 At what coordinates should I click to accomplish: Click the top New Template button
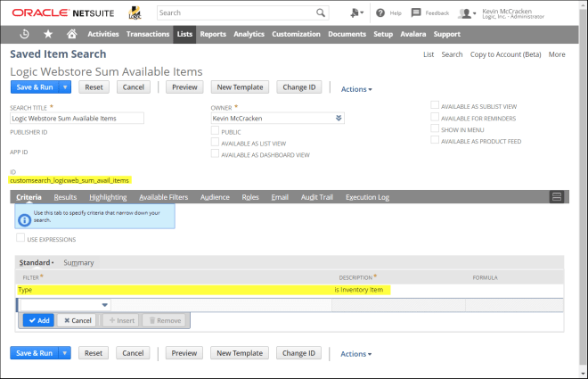coord(240,87)
